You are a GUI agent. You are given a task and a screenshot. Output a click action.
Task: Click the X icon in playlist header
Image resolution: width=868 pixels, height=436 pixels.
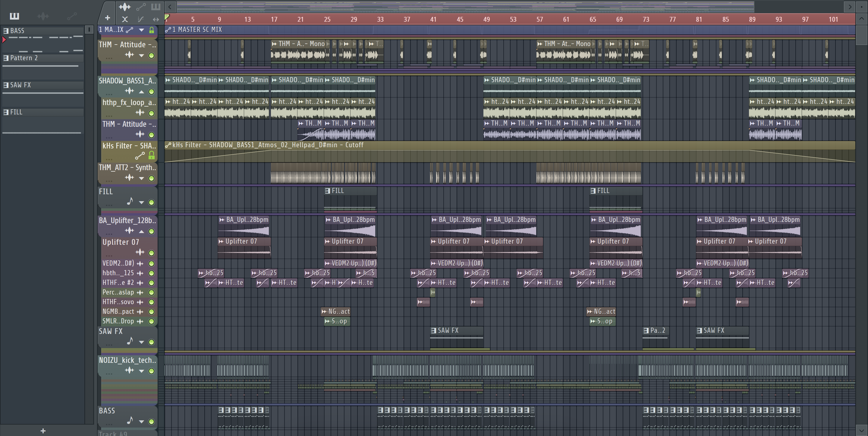click(x=125, y=19)
